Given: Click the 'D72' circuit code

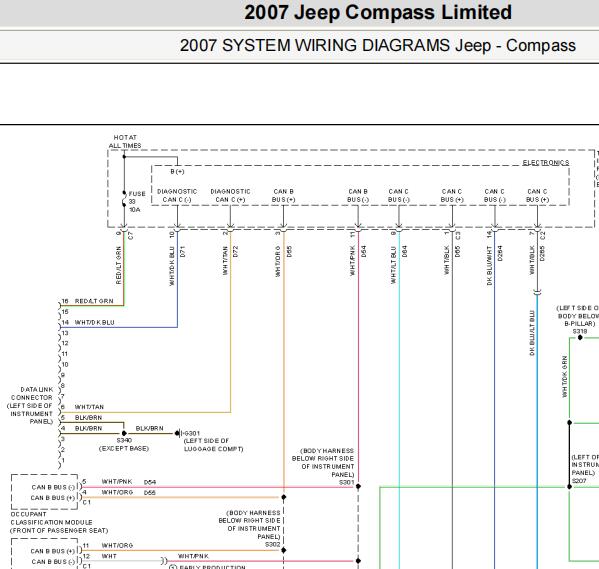Looking at the screenshot, I should (235, 251).
